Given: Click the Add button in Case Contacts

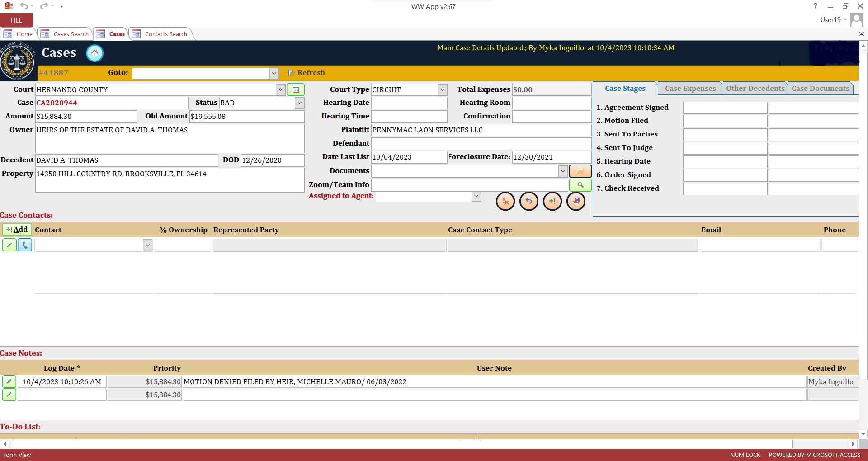Looking at the screenshot, I should coord(17,230).
